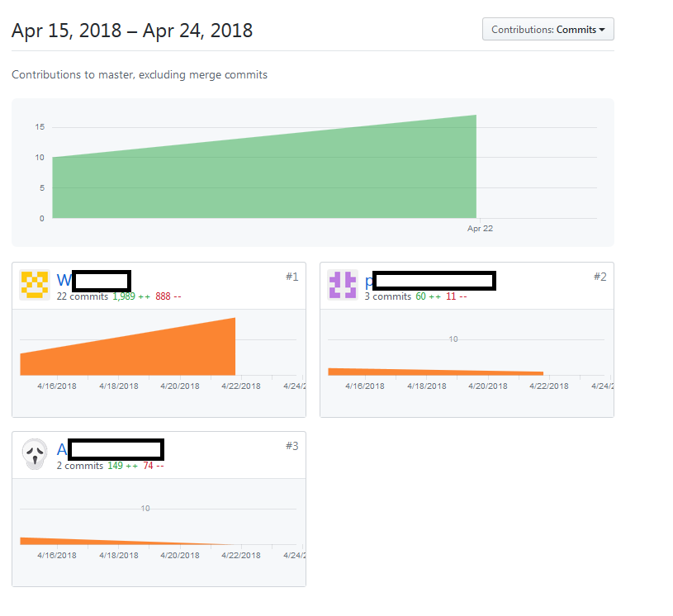
Task: Click the 2 commits link
Action: 80,466
